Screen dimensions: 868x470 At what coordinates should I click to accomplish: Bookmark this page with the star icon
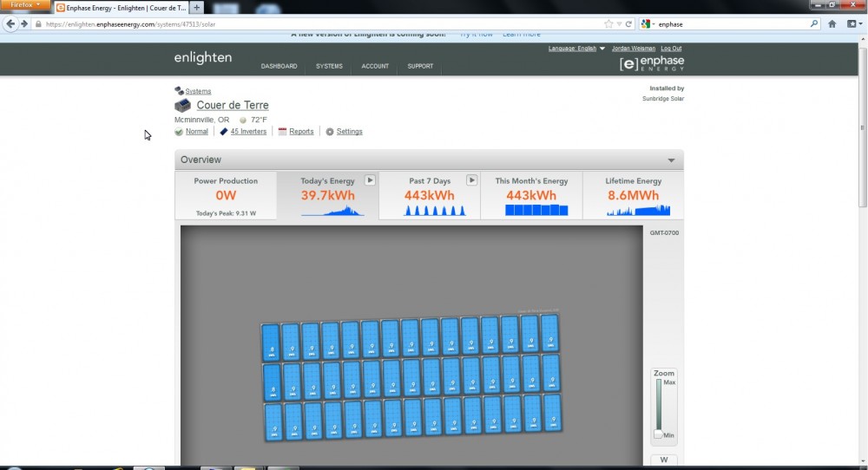[608, 23]
